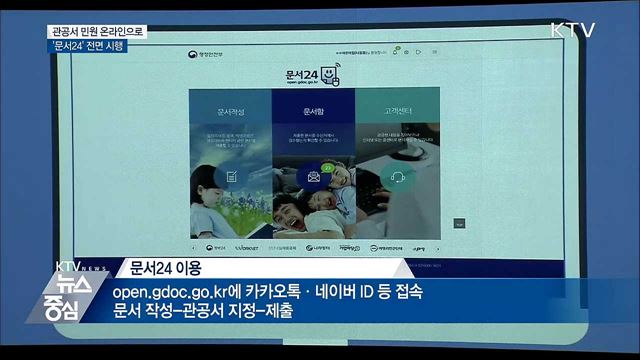This screenshot has height=360, width=640.
Task: Click the KTV logo at top right
Action: (573, 30)
